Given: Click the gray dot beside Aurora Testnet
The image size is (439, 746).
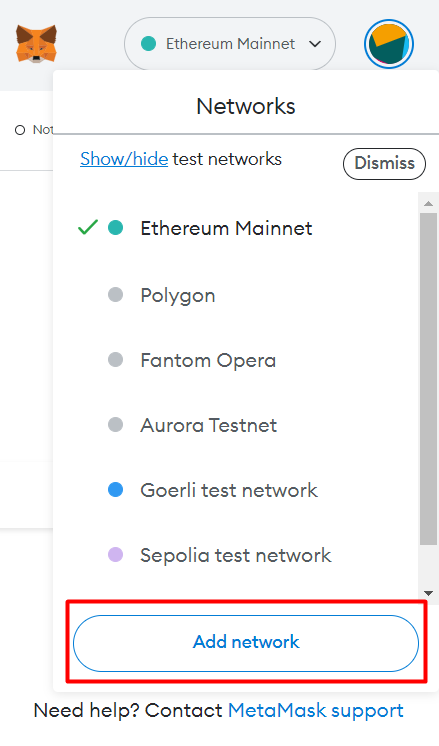Looking at the screenshot, I should (116, 424).
